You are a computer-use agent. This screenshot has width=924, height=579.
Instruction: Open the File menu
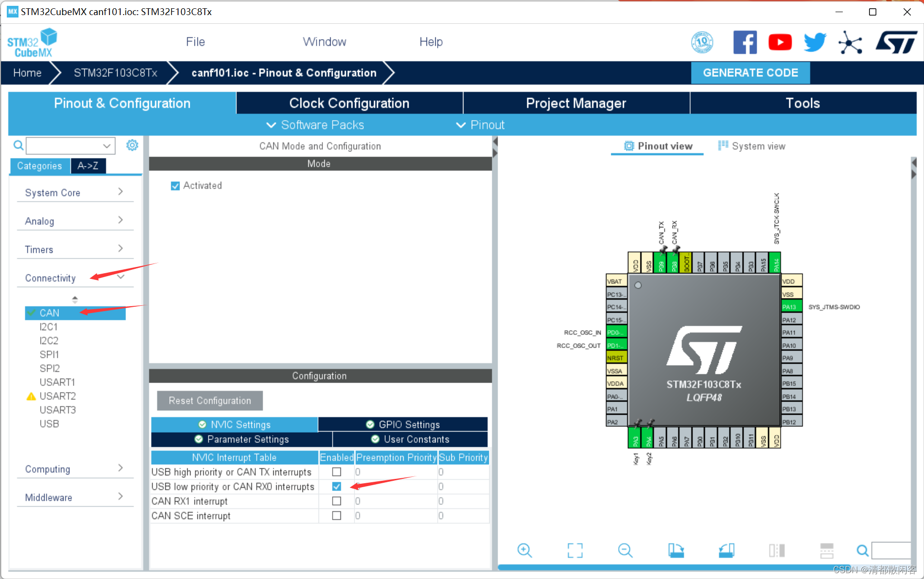tap(195, 42)
